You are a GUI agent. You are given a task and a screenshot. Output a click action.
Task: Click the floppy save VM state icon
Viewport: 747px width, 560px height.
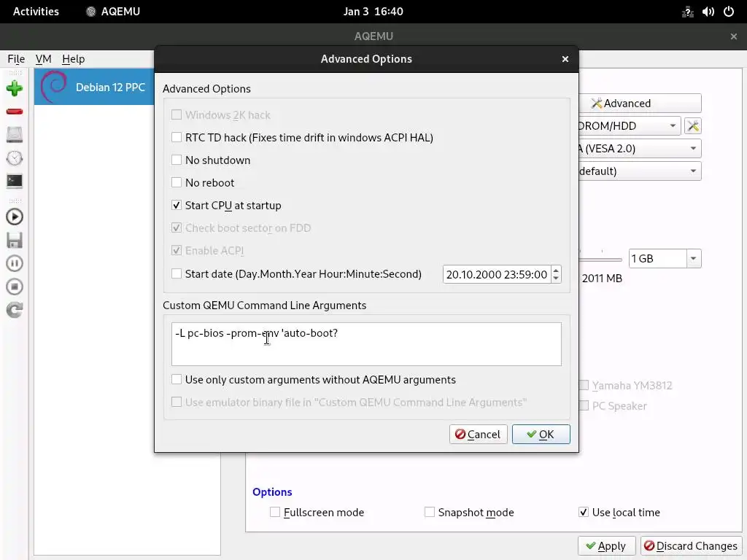15,241
